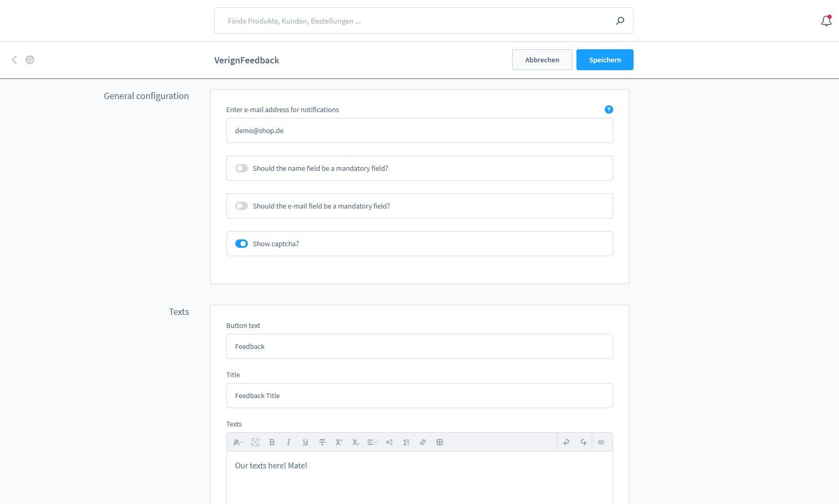Open the notifications bell
The width and height of the screenshot is (839, 504).
coord(826,20)
